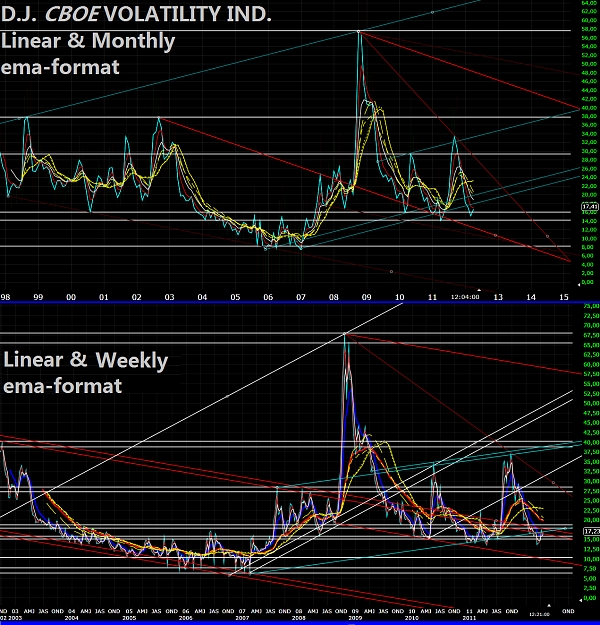Click the small arrow beside 0,00 on weekly price axis

click(580, 599)
